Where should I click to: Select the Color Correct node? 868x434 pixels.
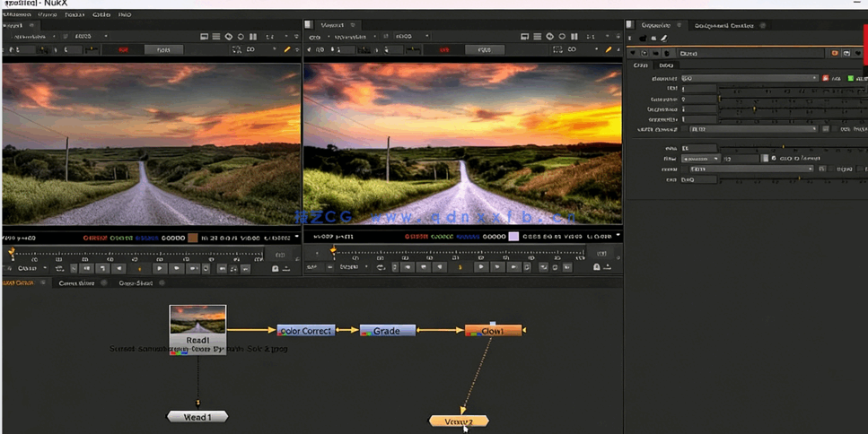click(305, 331)
